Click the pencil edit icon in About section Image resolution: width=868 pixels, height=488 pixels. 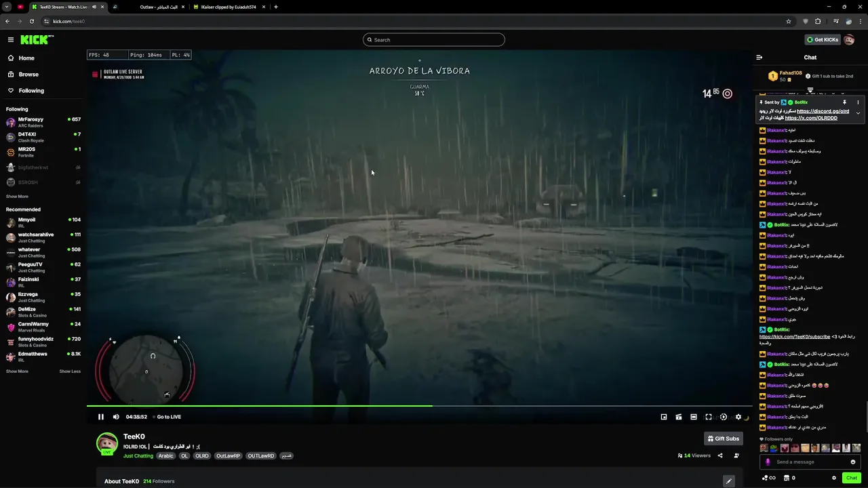pos(729,481)
